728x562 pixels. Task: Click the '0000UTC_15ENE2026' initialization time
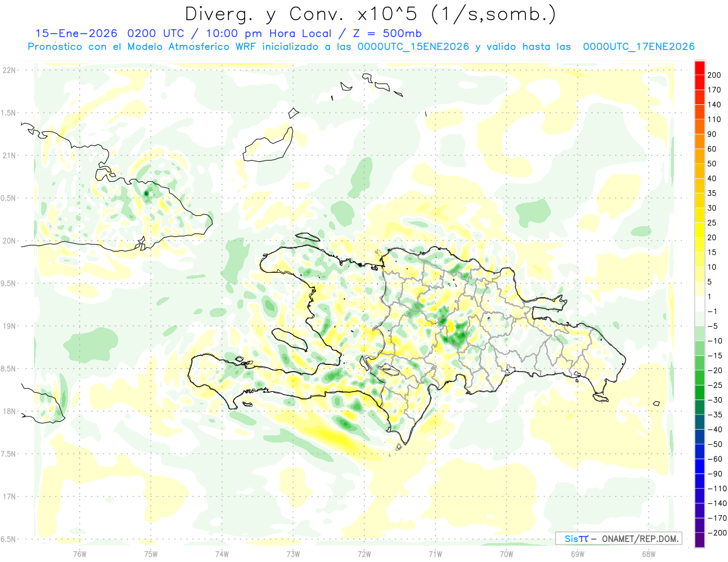tap(413, 47)
